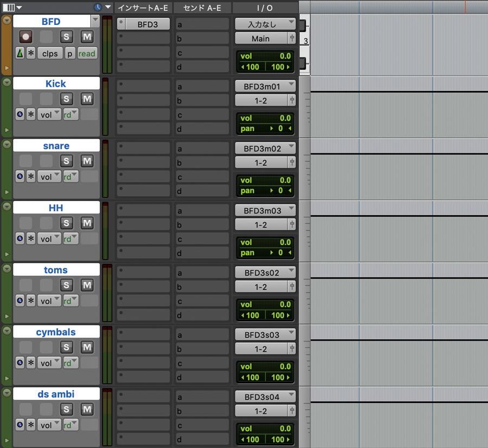Click the I / O column header
Viewport: 488px width, 448px height.
[x=265, y=8]
